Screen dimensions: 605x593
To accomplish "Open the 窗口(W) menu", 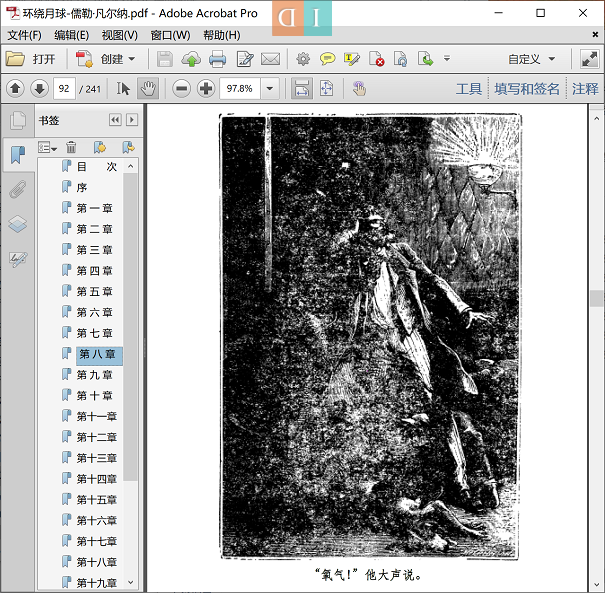I will pyautogui.click(x=170, y=35).
